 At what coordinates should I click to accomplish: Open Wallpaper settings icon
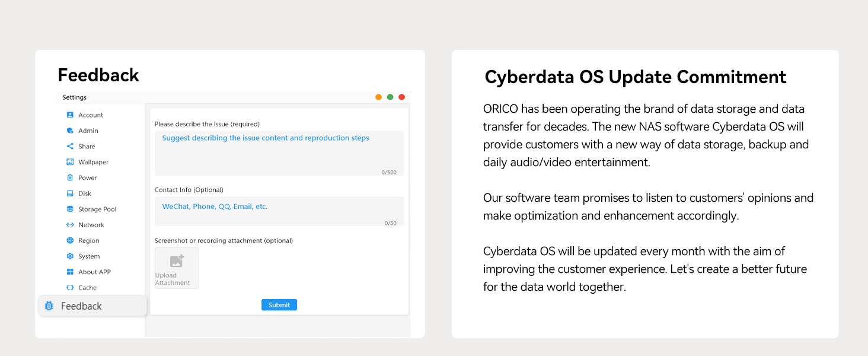[x=69, y=161]
